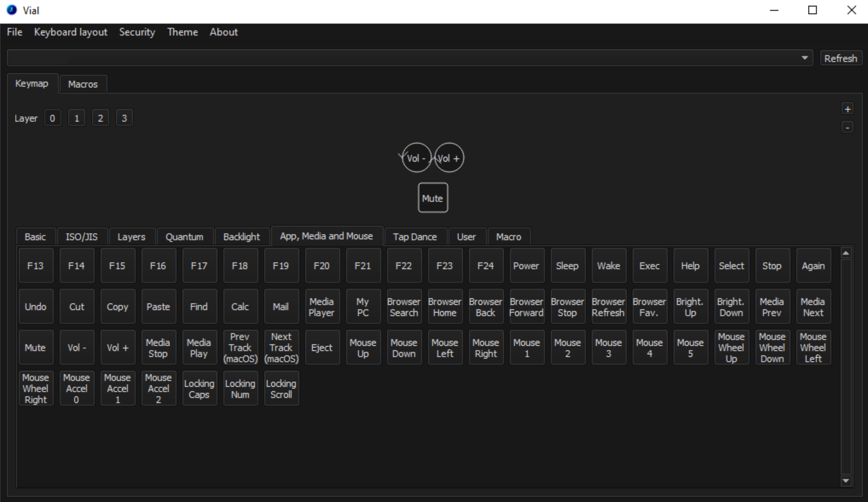The height and width of the screenshot is (502, 868).
Task: Click the Refresh button
Action: pos(840,58)
